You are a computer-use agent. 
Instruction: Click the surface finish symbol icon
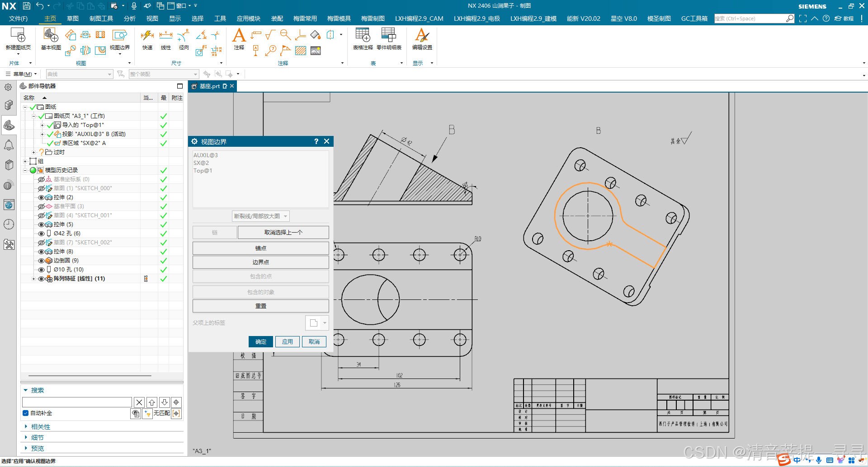(x=270, y=35)
